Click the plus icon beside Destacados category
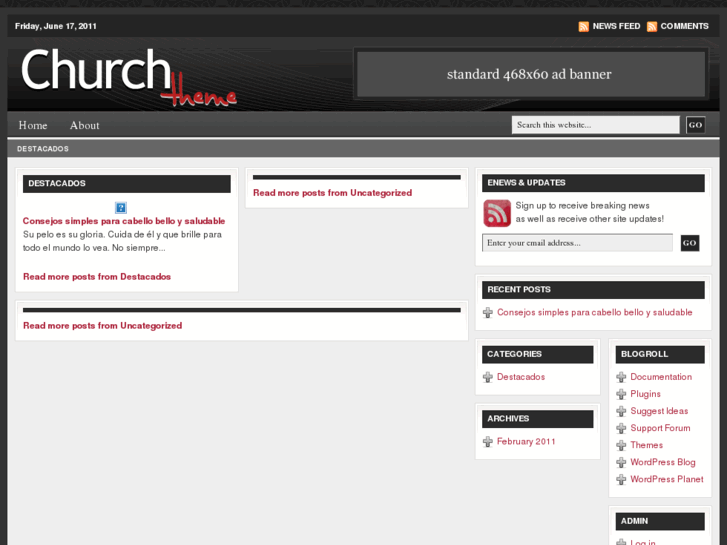This screenshot has height=545, width=727. (x=488, y=377)
